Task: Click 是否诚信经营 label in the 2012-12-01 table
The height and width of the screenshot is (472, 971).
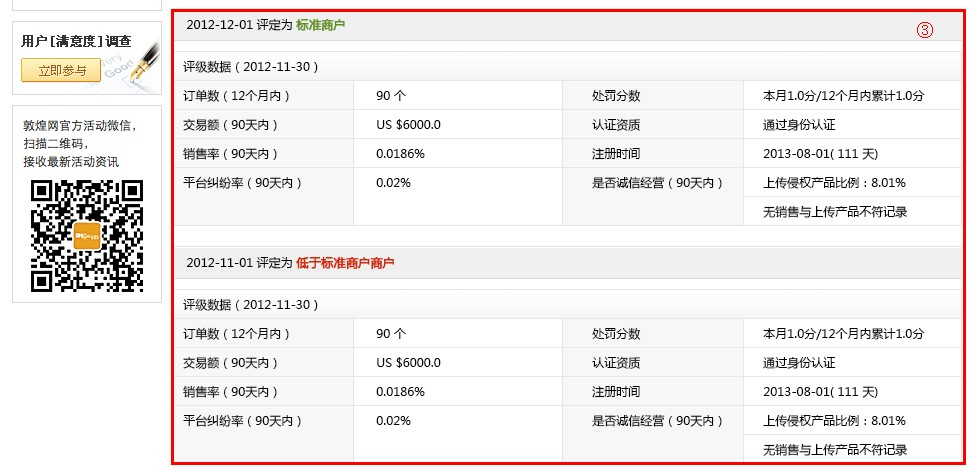Action: 658,183
